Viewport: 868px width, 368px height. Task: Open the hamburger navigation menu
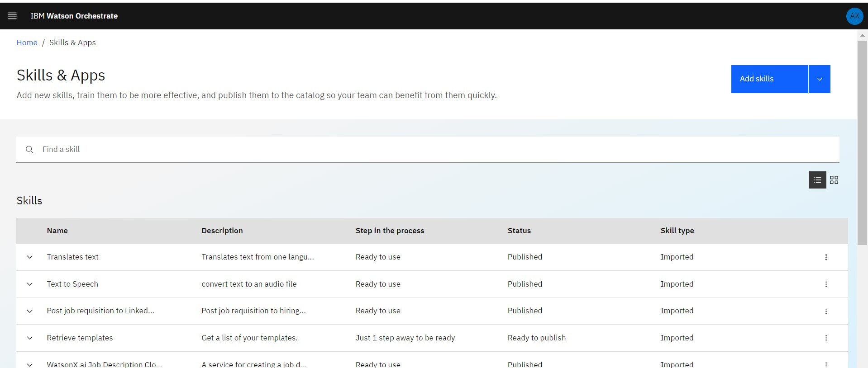[12, 16]
